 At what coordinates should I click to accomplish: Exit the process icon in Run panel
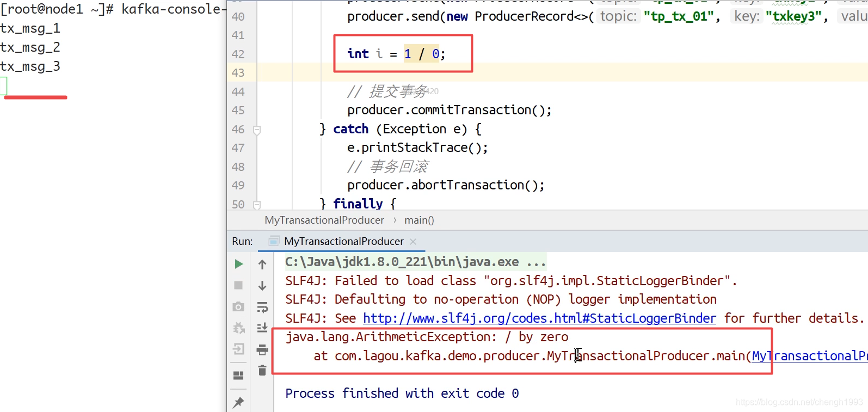coord(238,349)
